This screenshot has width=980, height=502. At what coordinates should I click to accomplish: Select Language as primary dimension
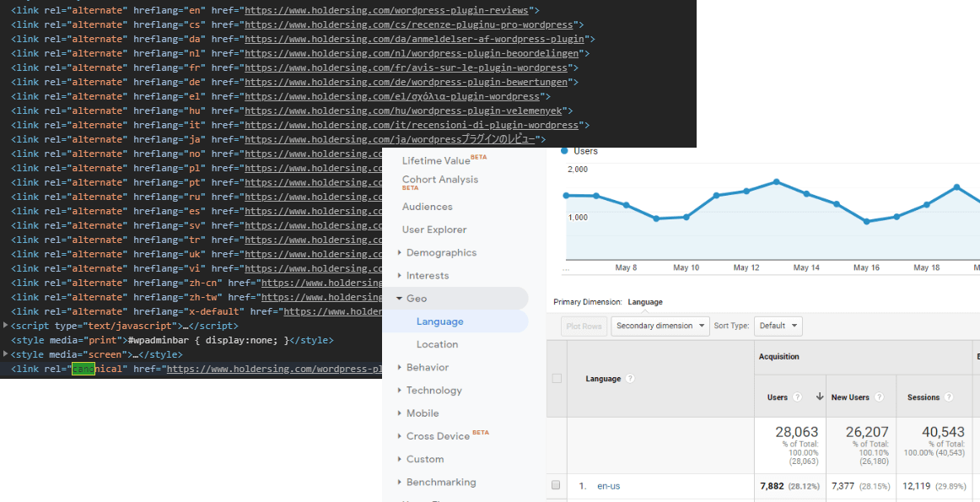[x=645, y=302]
